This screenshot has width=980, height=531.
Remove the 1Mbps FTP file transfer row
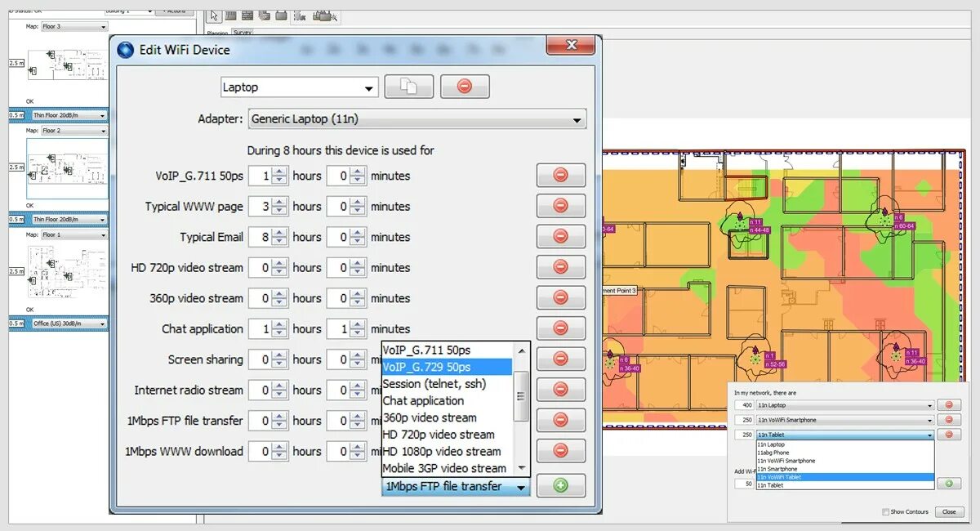click(x=561, y=420)
